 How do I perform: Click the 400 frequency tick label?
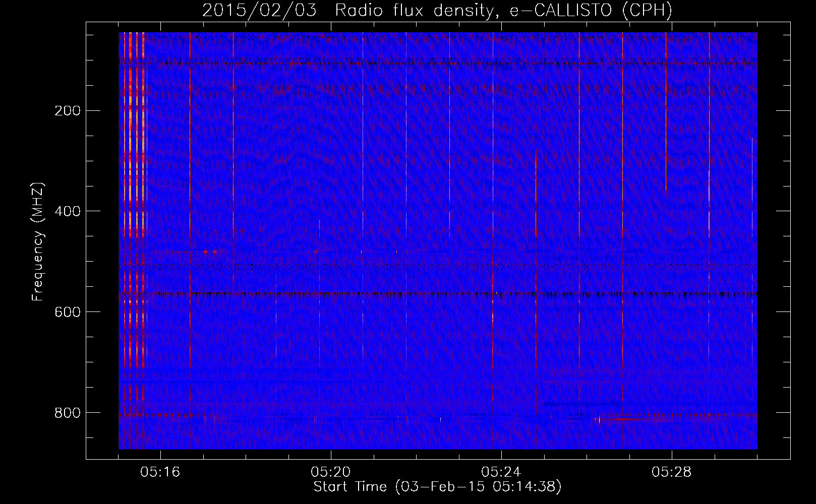pos(67,211)
